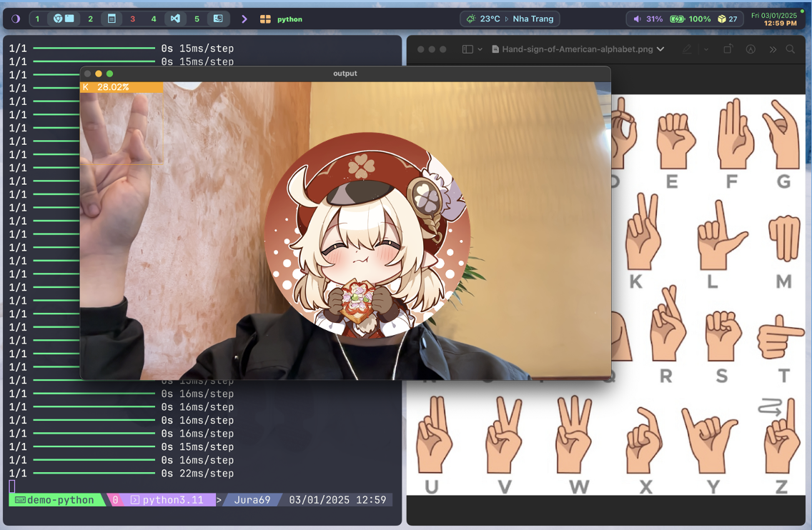Open the Visual Studio Code icon
The width and height of the screenshot is (812, 530).
tap(176, 19)
